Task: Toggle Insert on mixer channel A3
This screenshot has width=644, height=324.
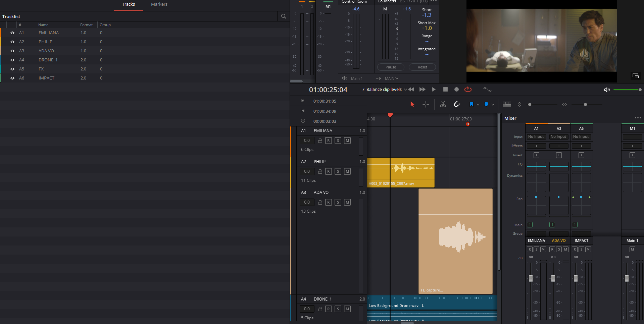Action: click(559, 155)
